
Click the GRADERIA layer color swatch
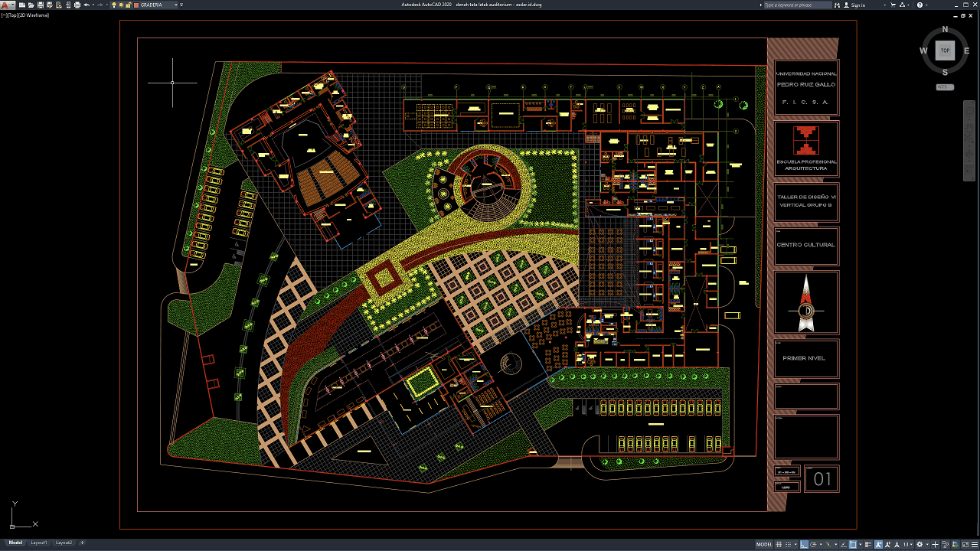136,5
